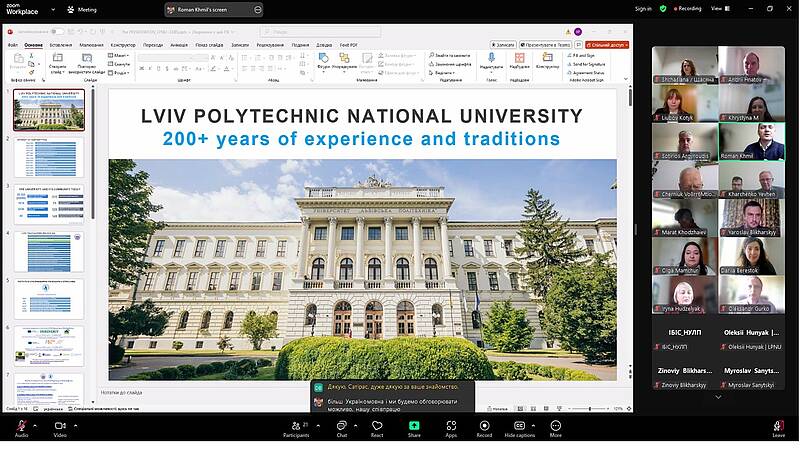Open the Показ слайдів ribbon tab
The image size is (800, 450).
[209, 45]
